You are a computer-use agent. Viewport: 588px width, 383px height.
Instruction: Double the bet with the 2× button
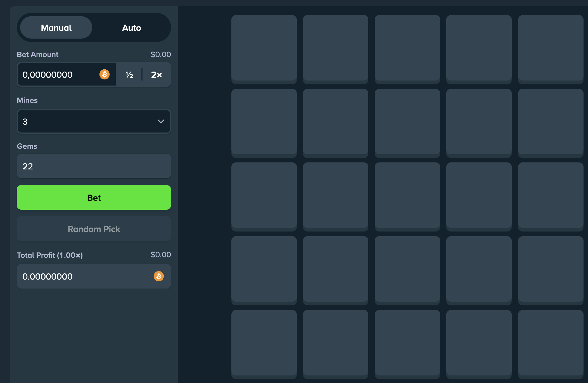157,74
